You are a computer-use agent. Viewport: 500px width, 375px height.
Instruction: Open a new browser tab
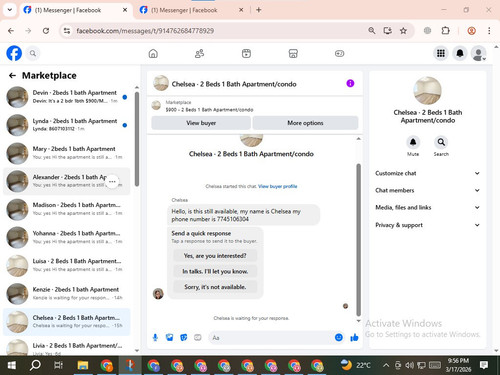point(258,10)
